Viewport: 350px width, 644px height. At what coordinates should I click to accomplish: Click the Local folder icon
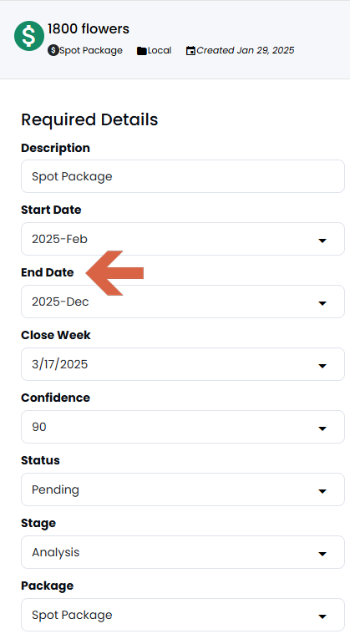pyautogui.click(x=142, y=51)
